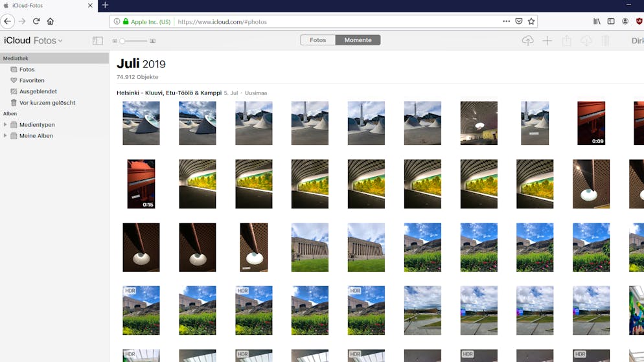Viewport: 644px width, 362px height.
Task: Open the Firefox account icon
Action: click(x=625, y=21)
